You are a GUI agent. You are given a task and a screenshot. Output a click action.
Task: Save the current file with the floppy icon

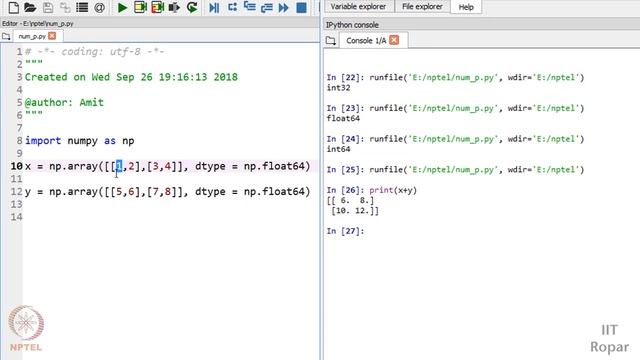[48, 7]
